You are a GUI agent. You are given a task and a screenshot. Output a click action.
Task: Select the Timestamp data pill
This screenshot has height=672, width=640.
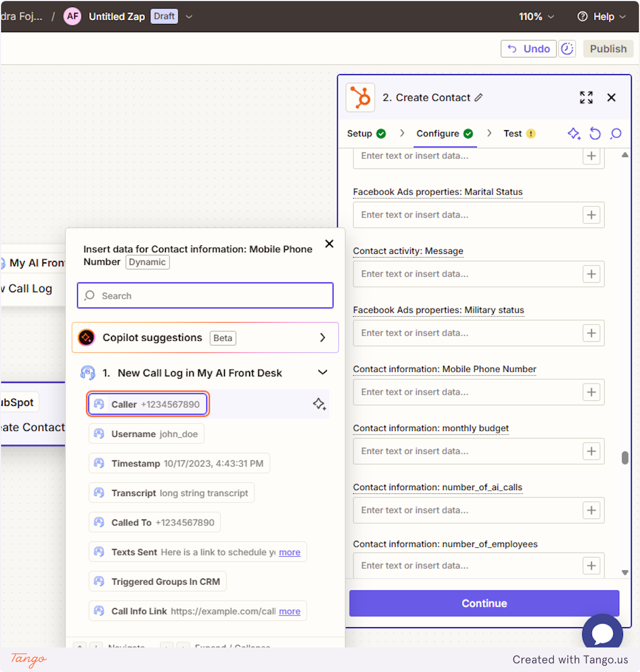pos(179,463)
